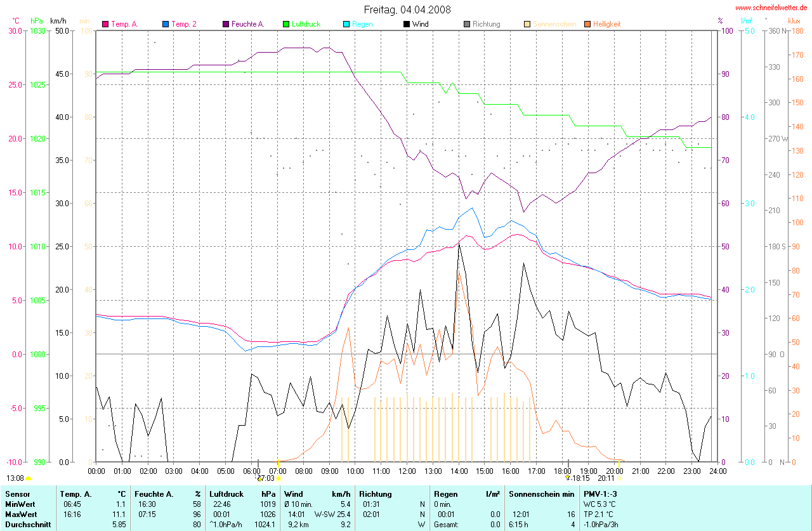Image resolution: width=812 pixels, height=531 pixels.
Task: Click the Luftdruck column header in table
Action: click(227, 494)
